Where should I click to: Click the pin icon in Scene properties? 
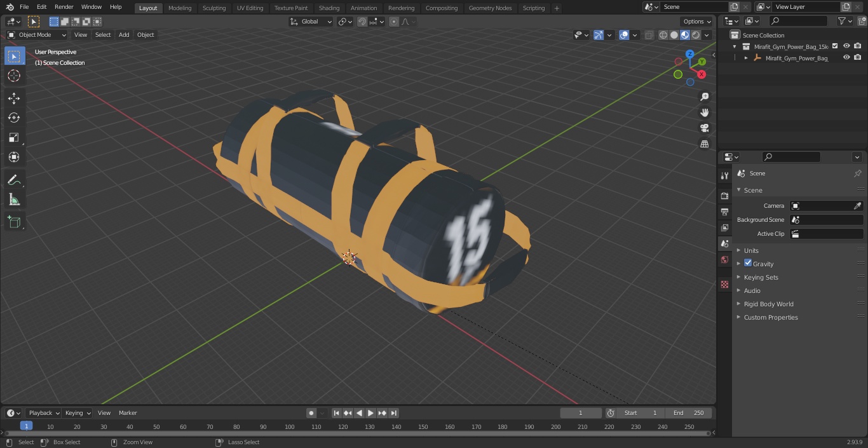[x=857, y=173]
